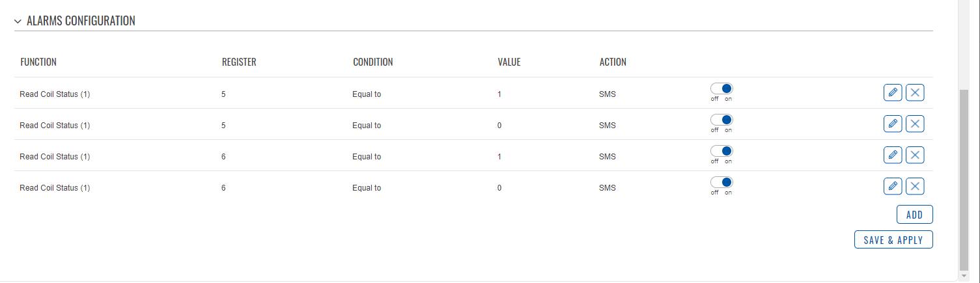Collapse the Alarms Configuration section chevron
The height and width of the screenshot is (283, 980).
click(x=18, y=21)
